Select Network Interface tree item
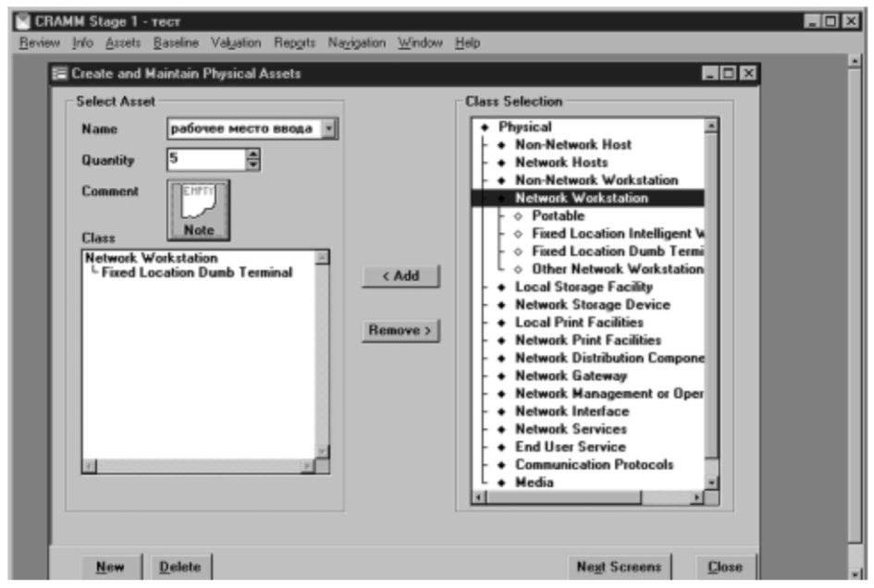This screenshot has width=874, height=588. [572, 412]
